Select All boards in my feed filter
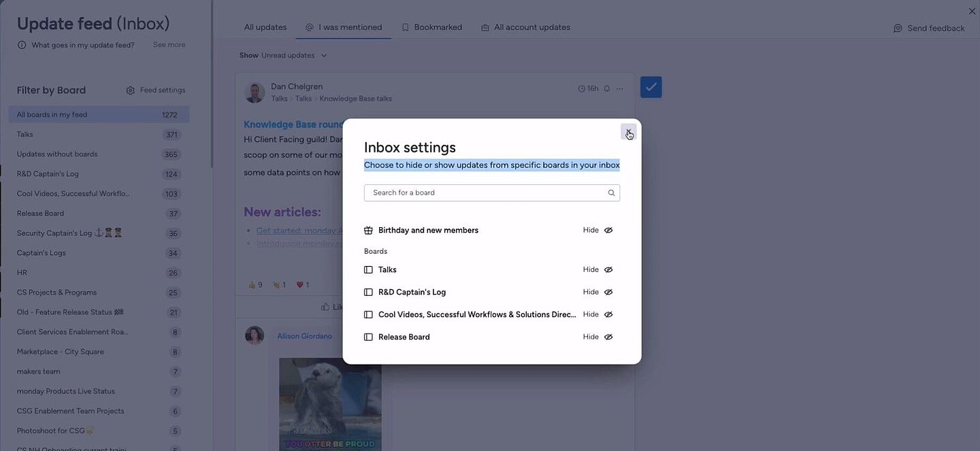 pyautogui.click(x=99, y=114)
